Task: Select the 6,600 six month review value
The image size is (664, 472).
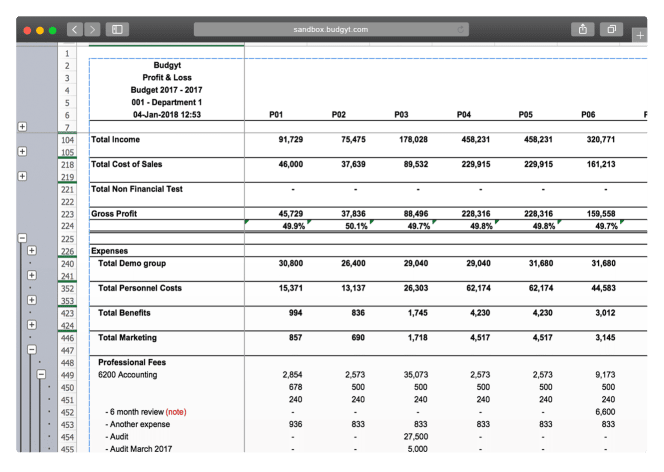Action: (x=605, y=412)
